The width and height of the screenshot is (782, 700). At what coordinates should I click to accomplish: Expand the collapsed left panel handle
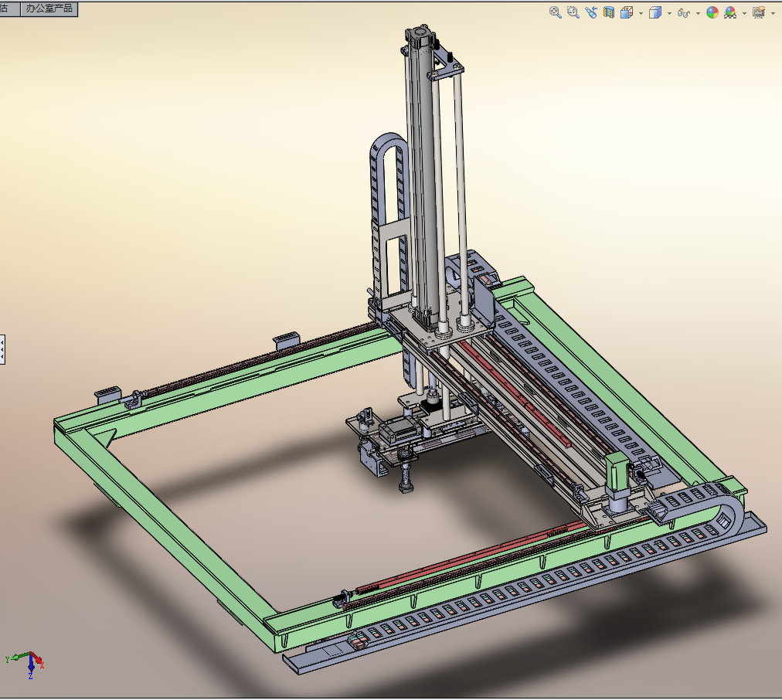pos(2,349)
